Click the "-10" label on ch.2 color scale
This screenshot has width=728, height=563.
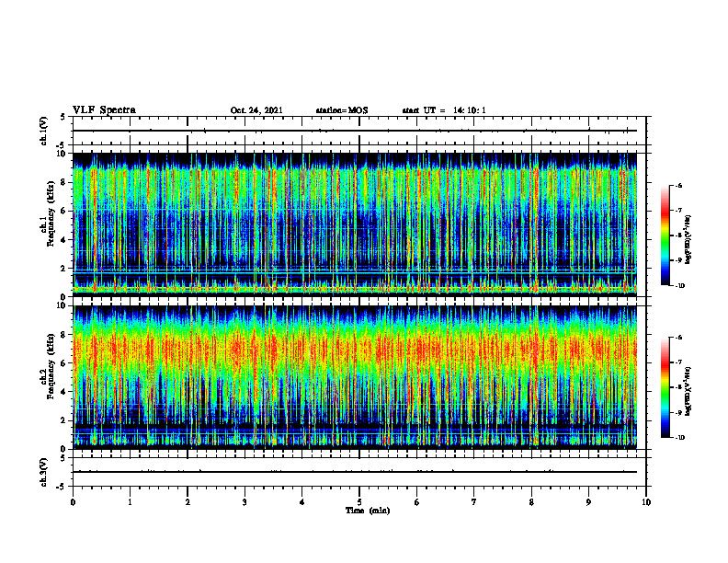point(679,438)
